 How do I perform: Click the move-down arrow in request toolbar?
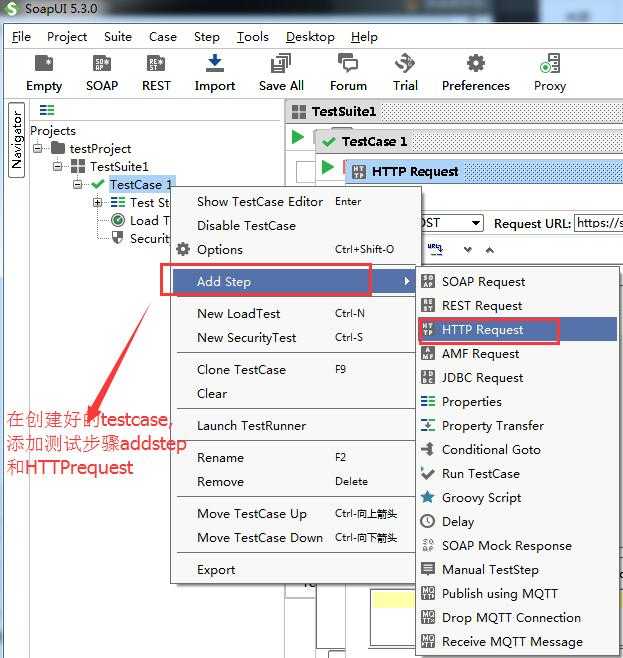[x=468, y=250]
